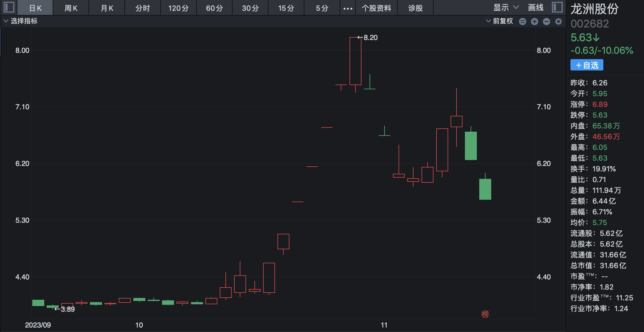Click the 8.20 peak candlestick
644x332 pixels.
tap(355, 61)
